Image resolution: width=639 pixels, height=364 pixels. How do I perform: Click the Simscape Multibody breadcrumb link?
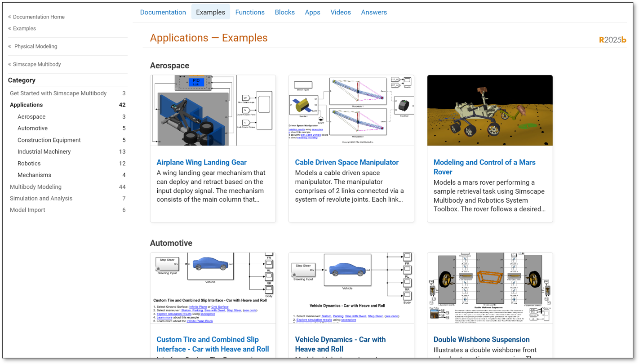tap(37, 64)
